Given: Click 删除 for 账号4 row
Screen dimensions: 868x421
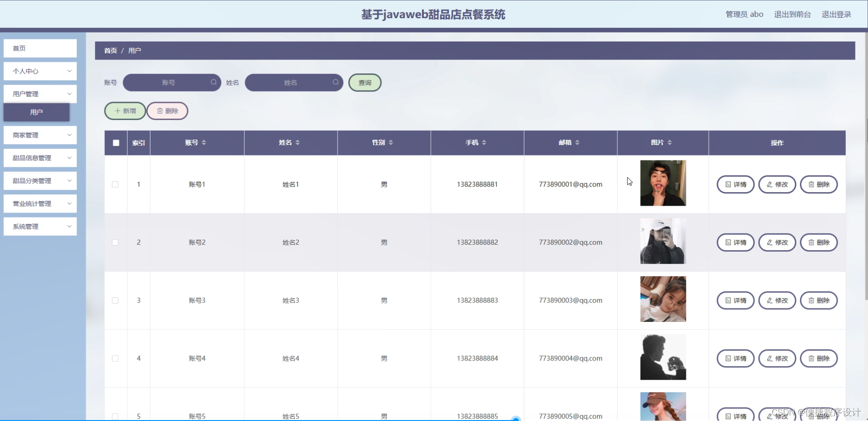Looking at the screenshot, I should (x=819, y=358).
